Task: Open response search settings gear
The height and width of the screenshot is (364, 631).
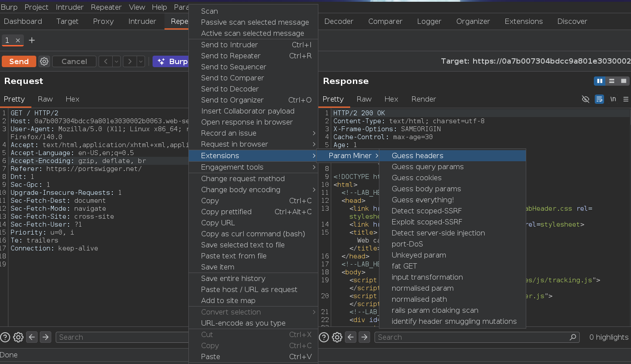Action: click(337, 337)
